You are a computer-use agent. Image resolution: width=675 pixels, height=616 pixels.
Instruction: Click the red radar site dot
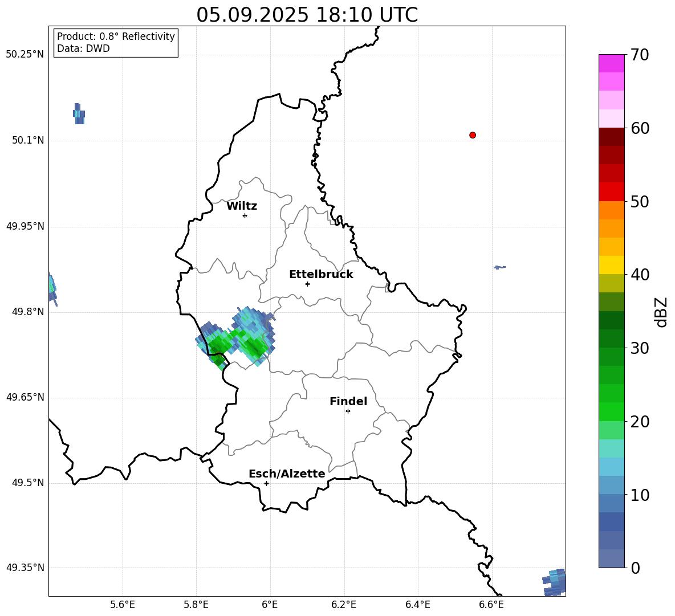pos(473,135)
